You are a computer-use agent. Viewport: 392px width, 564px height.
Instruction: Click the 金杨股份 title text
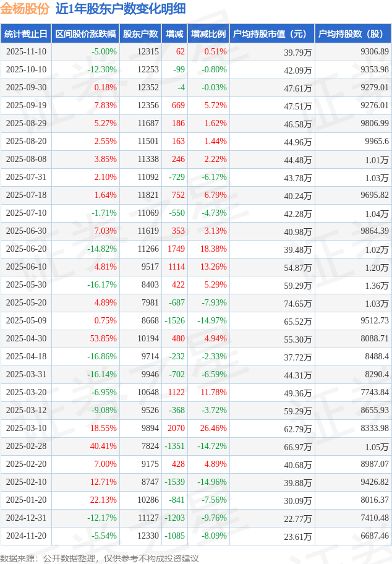[25, 9]
